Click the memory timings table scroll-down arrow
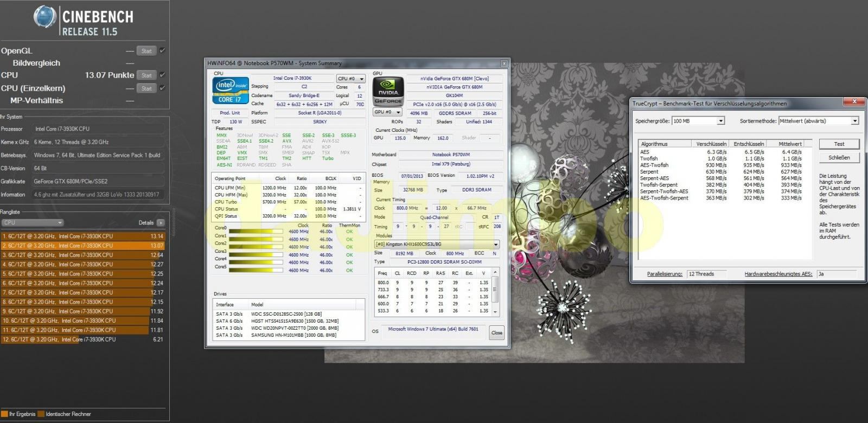868x423 pixels. 495,312
